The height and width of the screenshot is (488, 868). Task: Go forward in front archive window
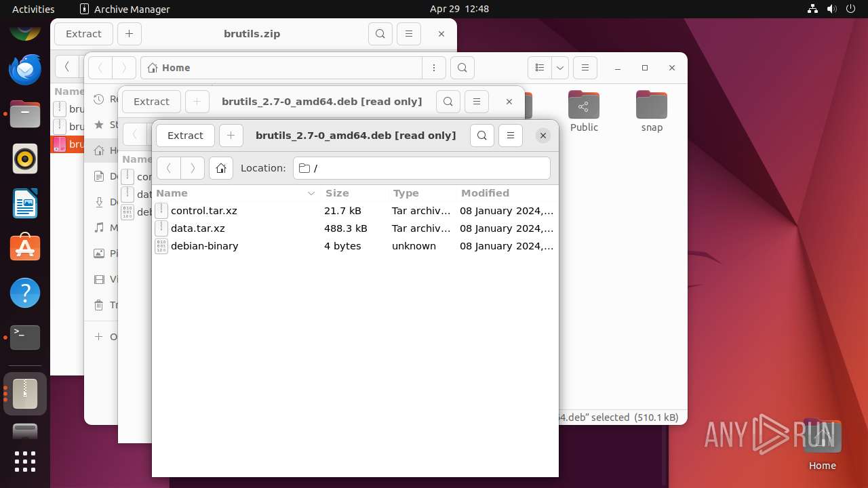coord(193,168)
